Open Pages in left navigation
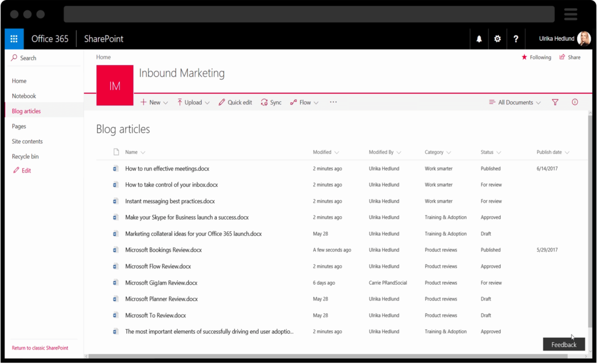Image resolution: width=597 pixels, height=364 pixels. tap(19, 126)
